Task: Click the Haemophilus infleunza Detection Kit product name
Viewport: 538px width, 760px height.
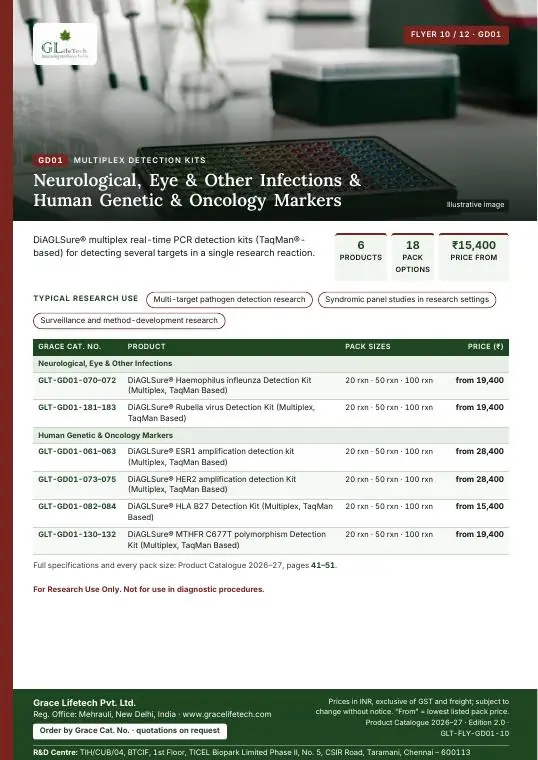Action: 220,385
